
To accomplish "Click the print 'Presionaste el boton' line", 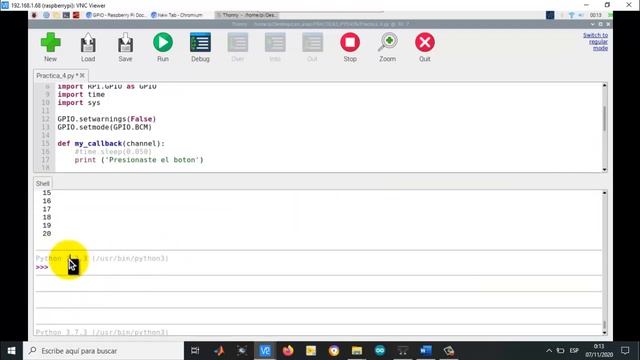I will pyautogui.click(x=139, y=160).
